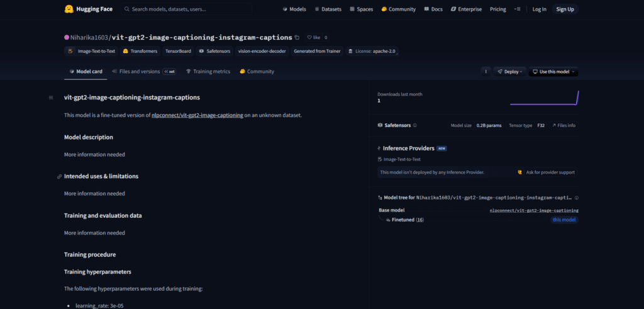Open Files info link

tap(563, 125)
